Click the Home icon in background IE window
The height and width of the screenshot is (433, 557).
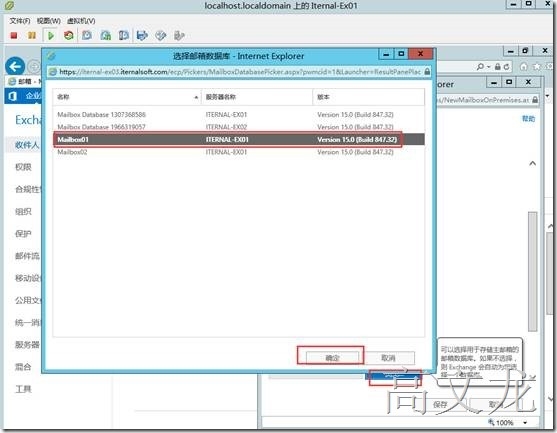(x=523, y=66)
